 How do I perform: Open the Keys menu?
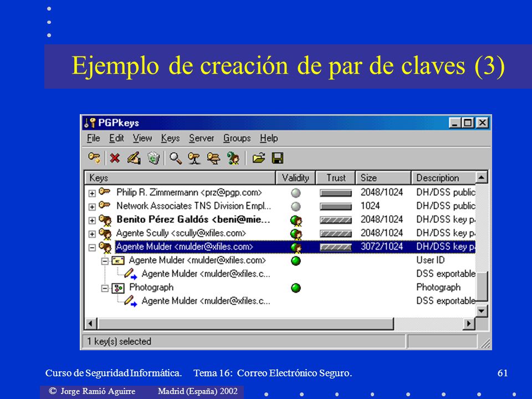tap(170, 138)
